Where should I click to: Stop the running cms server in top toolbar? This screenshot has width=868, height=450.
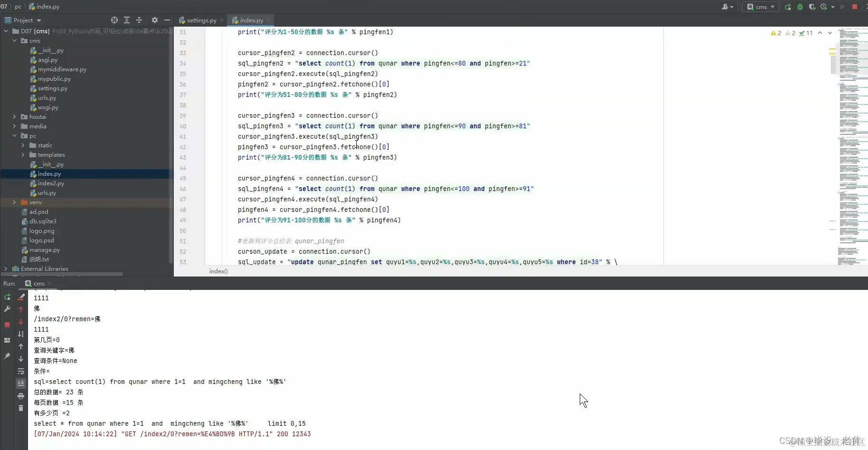855,7
